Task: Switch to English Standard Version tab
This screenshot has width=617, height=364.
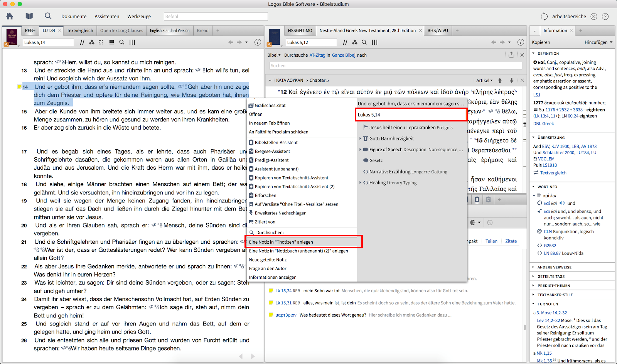Action: (170, 30)
